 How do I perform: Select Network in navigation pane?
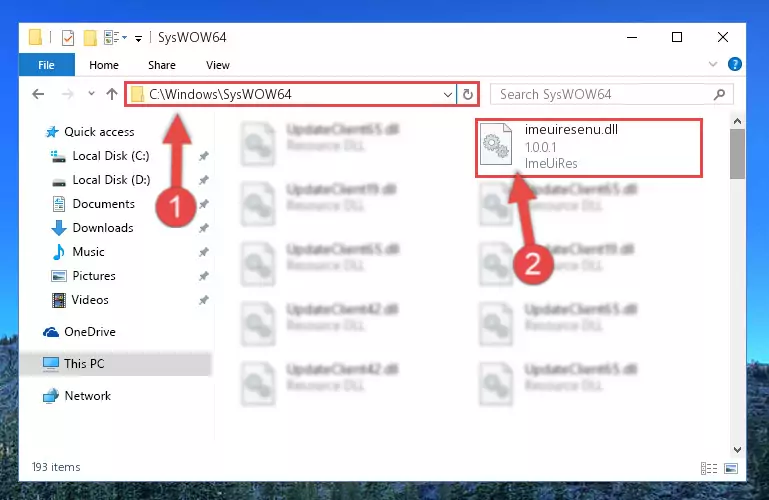(x=87, y=396)
